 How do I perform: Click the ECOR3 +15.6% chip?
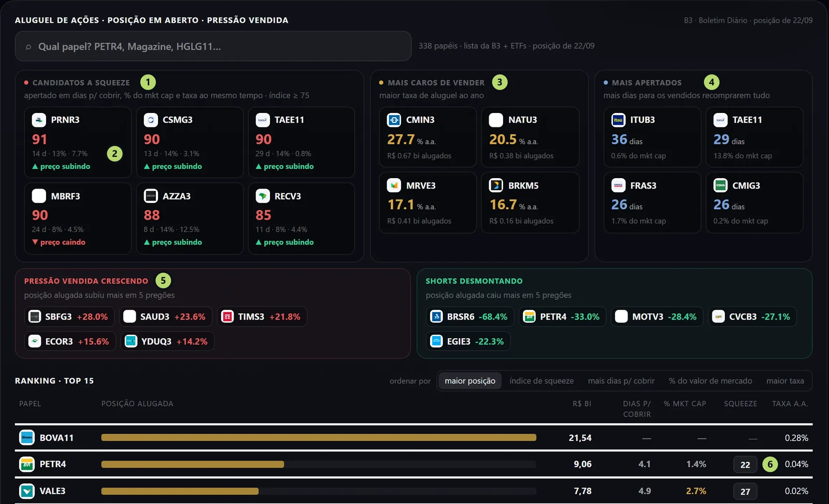(70, 341)
